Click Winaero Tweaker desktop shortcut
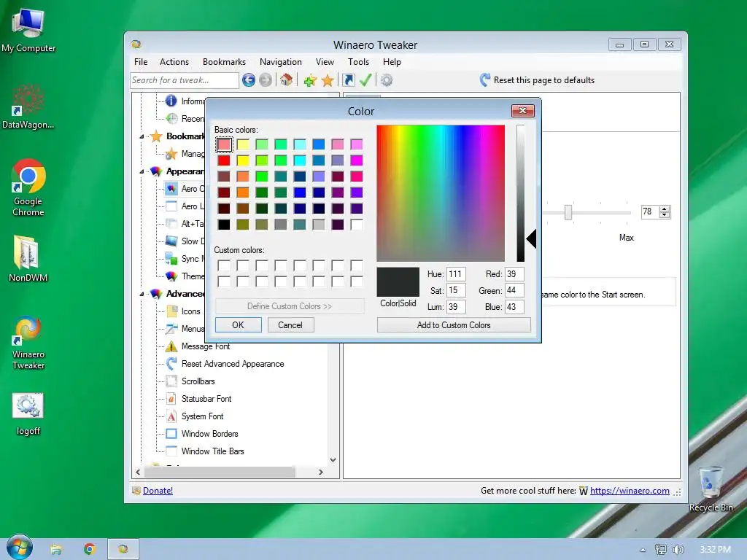This screenshot has height=560, width=747. (28, 343)
